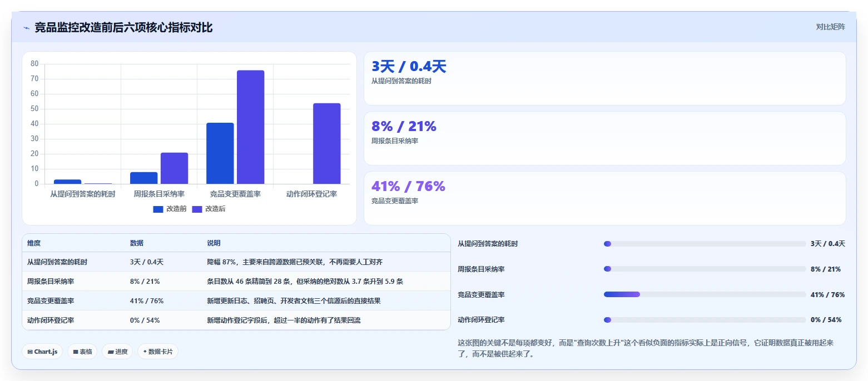This screenshot has height=381, width=868.
Task: Toggle the 改造前 legend swatch
Action: click(x=158, y=209)
